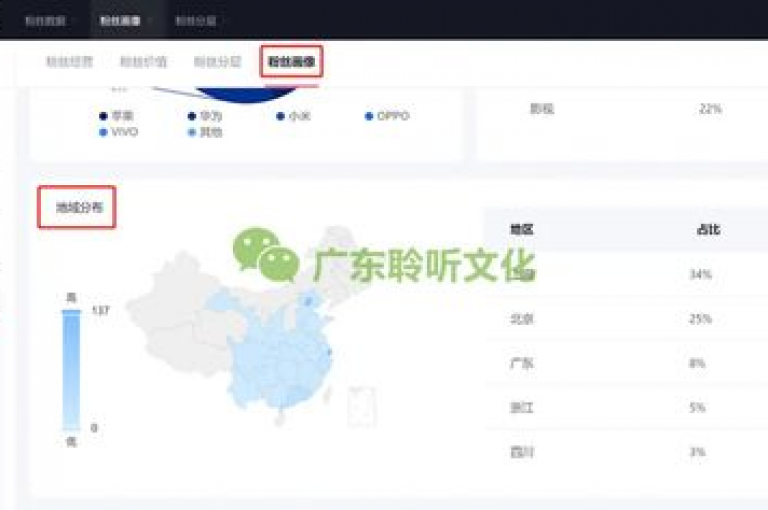Viewport: 768px width, 510px height.
Task: Select the 34% cell in region table
Action: 700,274
